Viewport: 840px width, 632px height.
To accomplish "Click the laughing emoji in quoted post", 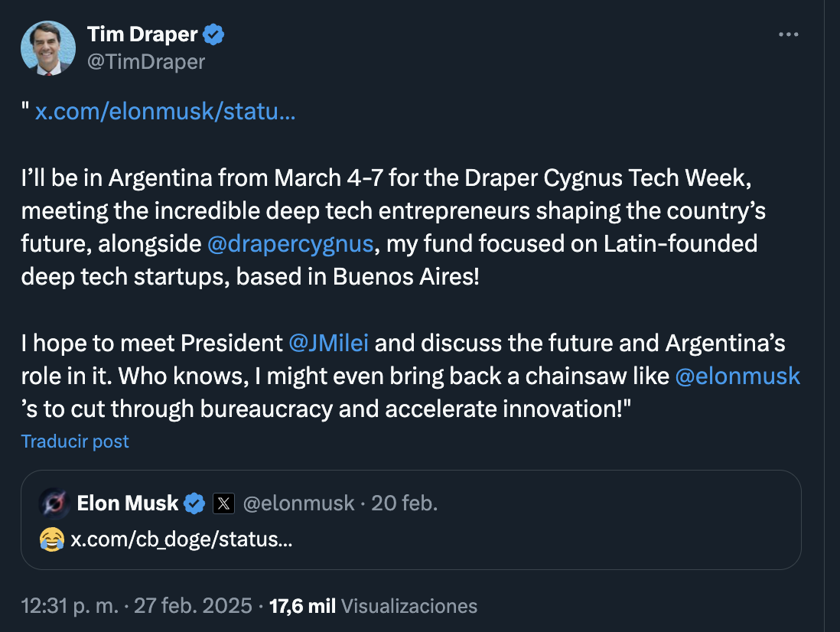I will (x=51, y=539).
